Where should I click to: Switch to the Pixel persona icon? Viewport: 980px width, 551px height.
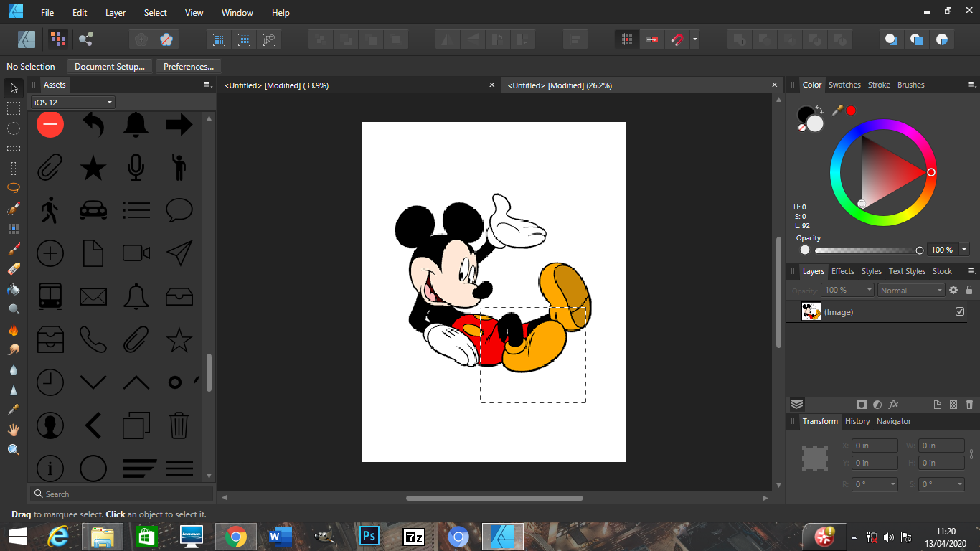tap(58, 39)
